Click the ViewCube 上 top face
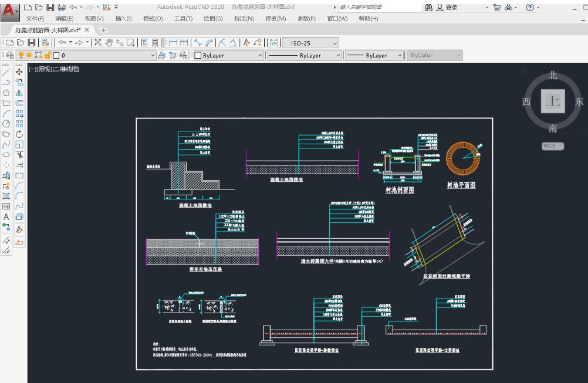The height and width of the screenshot is (383, 588). (x=553, y=101)
